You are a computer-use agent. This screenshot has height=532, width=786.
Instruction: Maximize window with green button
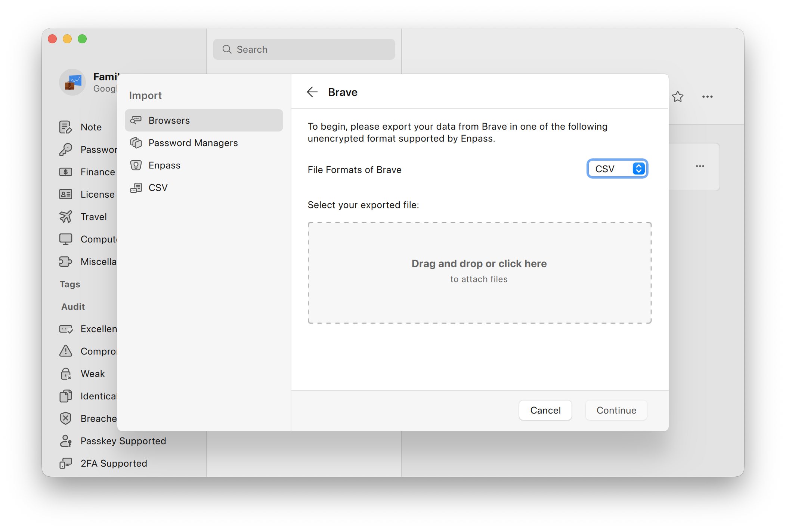(82, 39)
